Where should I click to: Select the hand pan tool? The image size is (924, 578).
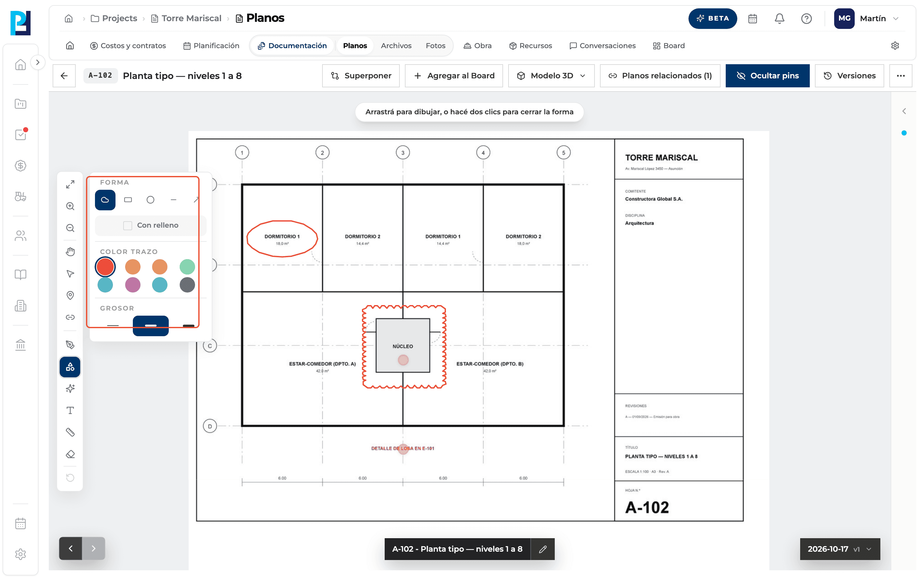[x=70, y=251]
